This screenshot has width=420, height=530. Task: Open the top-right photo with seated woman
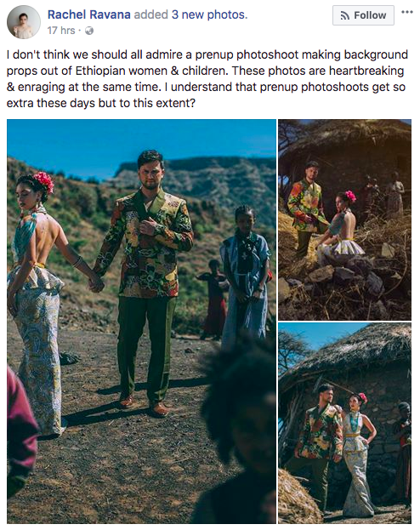pyautogui.click(x=344, y=219)
